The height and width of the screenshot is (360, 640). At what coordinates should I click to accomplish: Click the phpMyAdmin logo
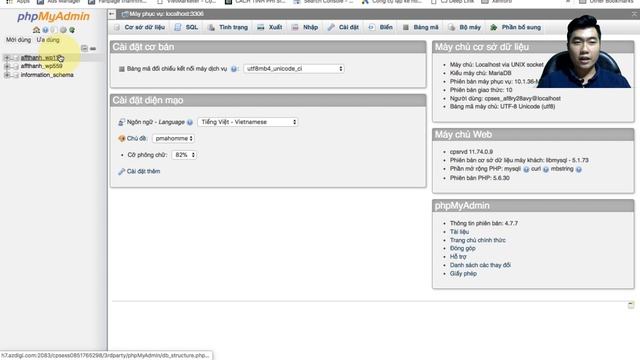click(53, 16)
